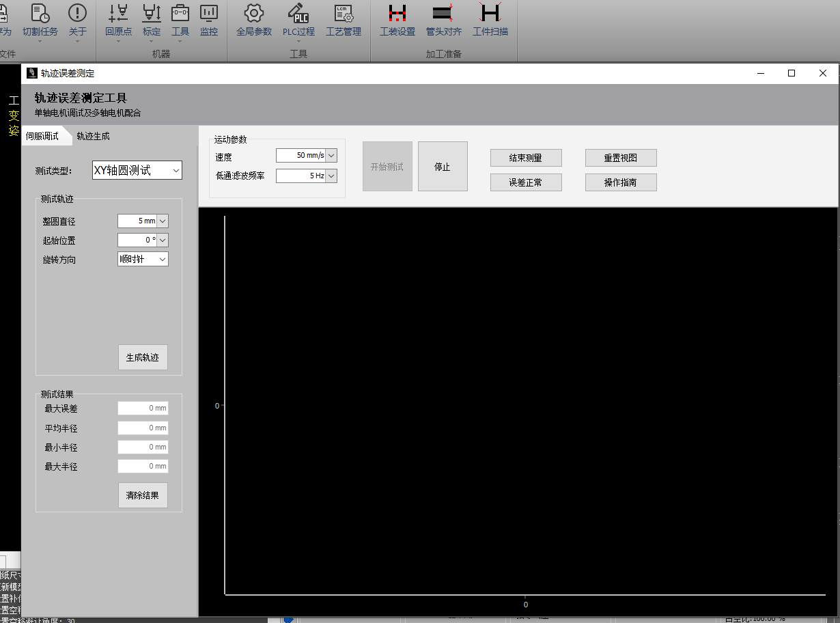840x623 pixels.
Task: Click the 回原点 dropdown arrow below its icon
Action: coord(119,41)
